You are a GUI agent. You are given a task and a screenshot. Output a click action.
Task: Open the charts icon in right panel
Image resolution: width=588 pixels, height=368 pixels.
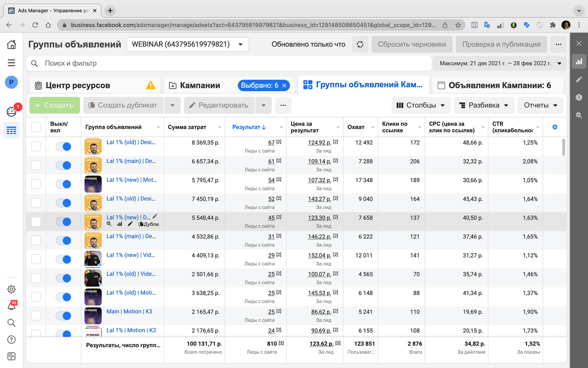tap(579, 61)
